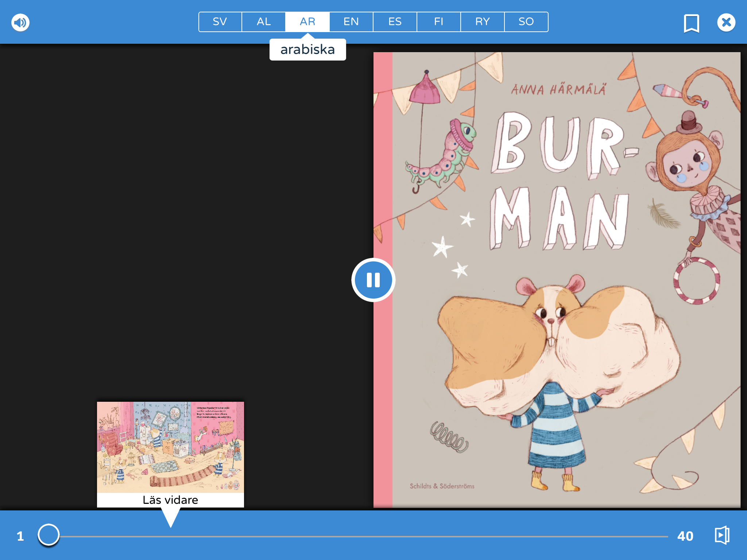This screenshot has width=747, height=560.
Task: Click the total page number 40
Action: [685, 536]
